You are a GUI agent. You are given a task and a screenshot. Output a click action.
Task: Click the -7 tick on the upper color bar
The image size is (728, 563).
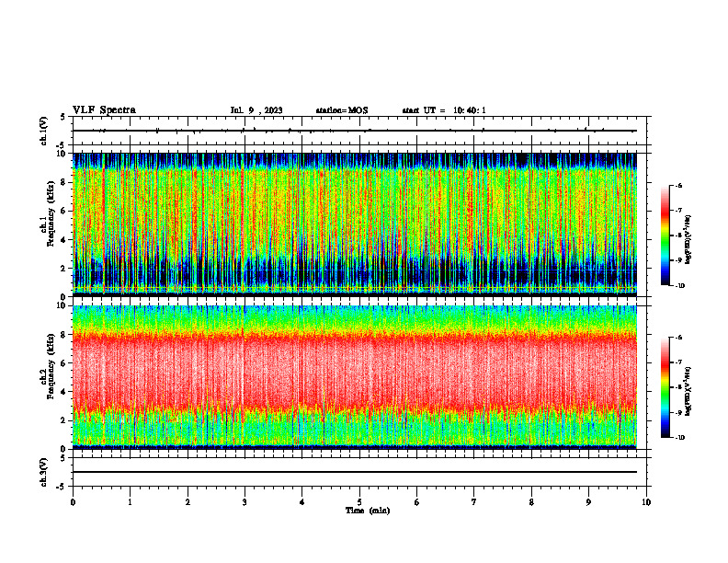tap(677, 211)
